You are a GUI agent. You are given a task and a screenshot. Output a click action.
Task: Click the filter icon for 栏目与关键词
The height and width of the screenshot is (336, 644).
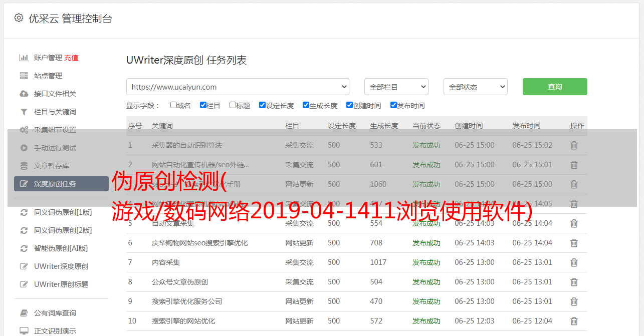(x=24, y=112)
